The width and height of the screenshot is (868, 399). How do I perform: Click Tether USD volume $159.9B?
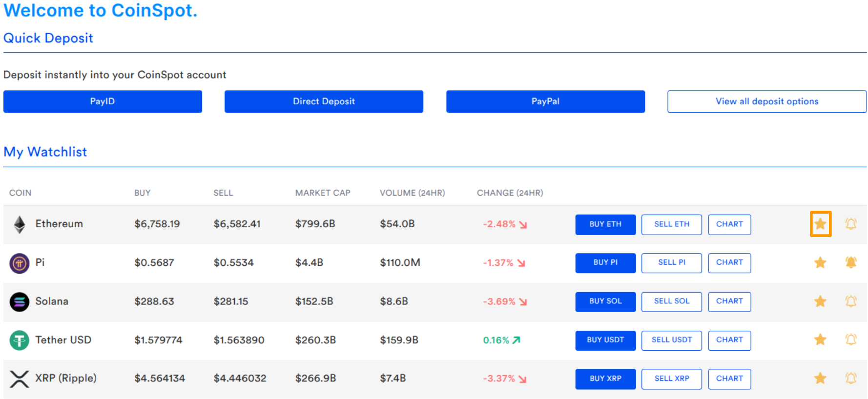tap(399, 339)
